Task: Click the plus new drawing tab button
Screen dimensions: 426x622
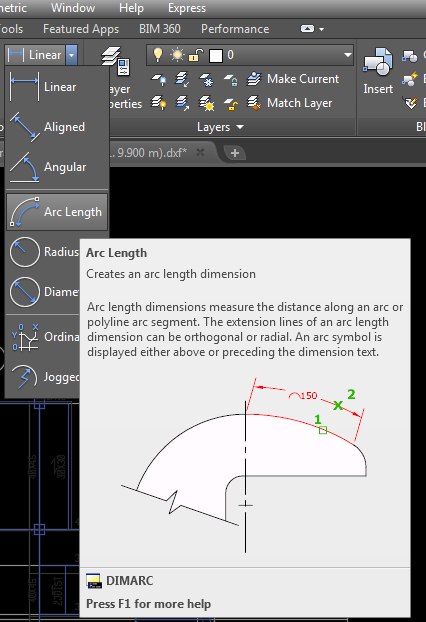Action: point(235,153)
